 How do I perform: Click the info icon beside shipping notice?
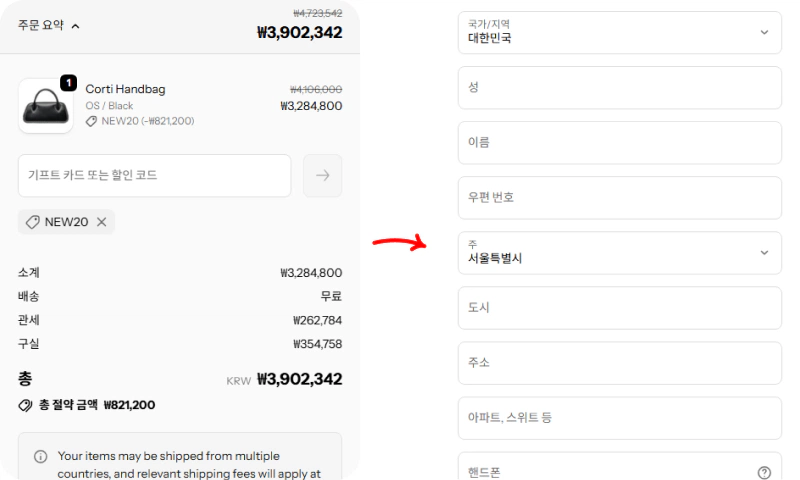[41, 457]
